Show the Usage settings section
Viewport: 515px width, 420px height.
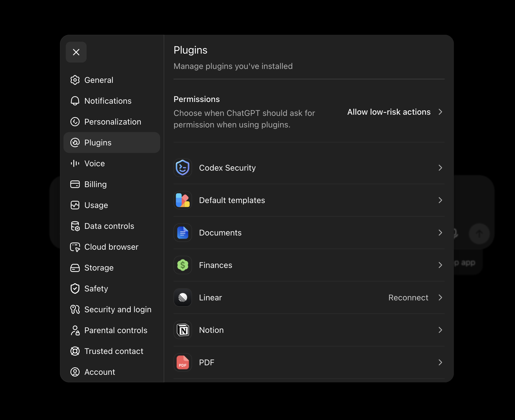(112, 205)
